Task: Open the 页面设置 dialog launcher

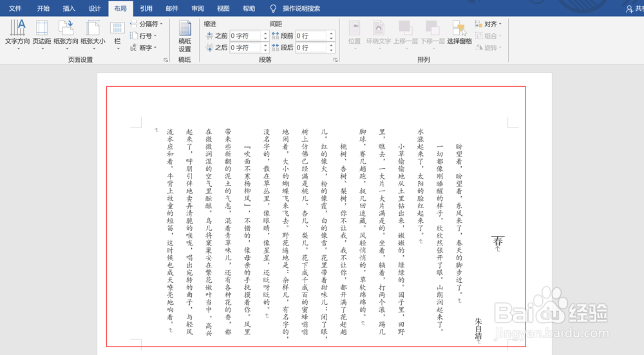Action: click(x=166, y=60)
